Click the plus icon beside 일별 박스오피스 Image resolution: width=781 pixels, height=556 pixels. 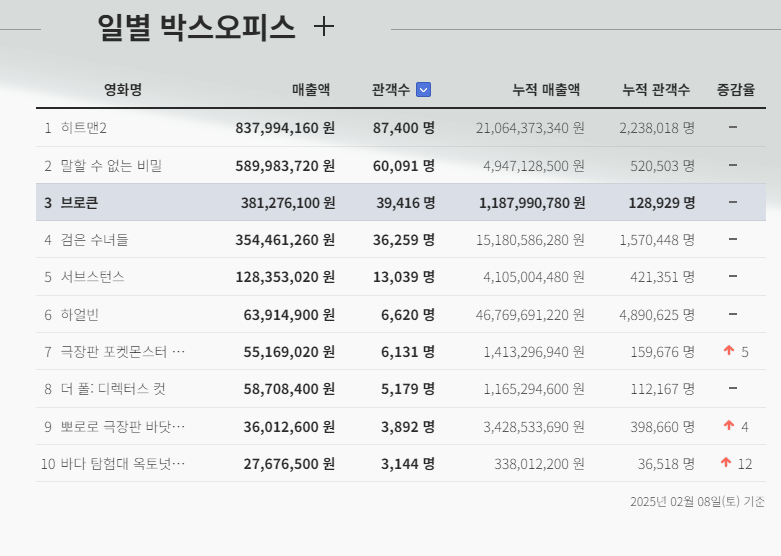(x=324, y=26)
